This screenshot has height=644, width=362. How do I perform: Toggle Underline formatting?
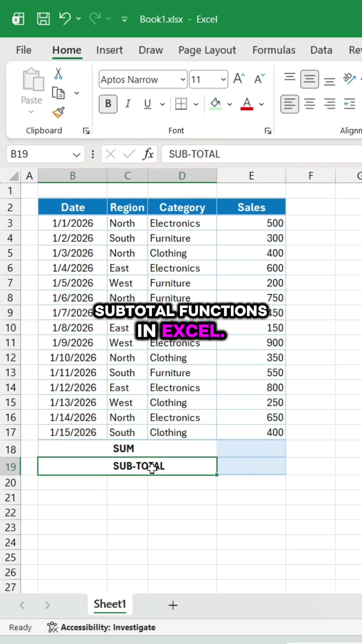147,104
